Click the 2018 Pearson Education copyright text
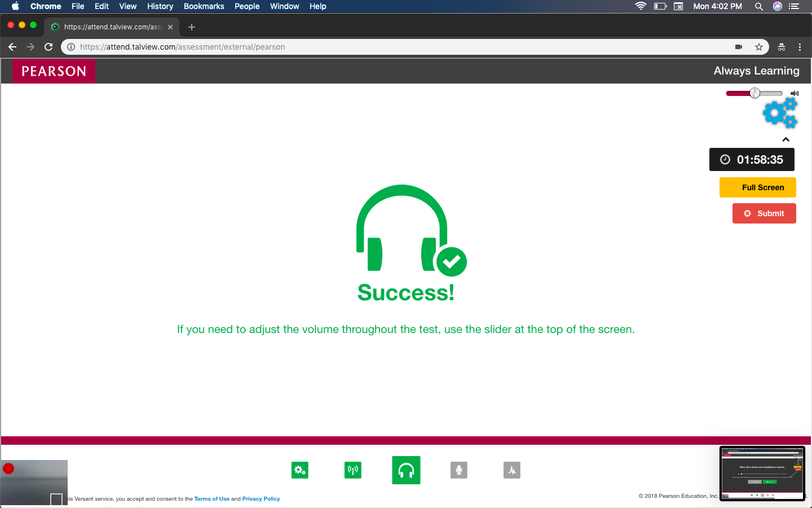 678,496
